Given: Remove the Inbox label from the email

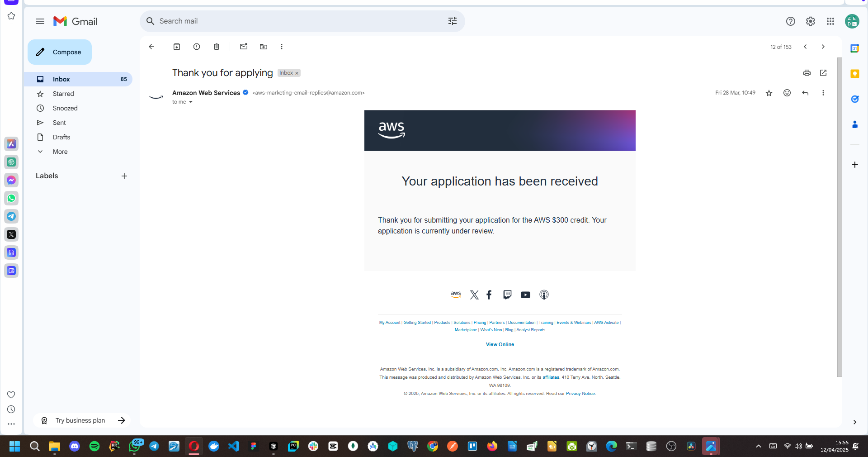Looking at the screenshot, I should [297, 73].
